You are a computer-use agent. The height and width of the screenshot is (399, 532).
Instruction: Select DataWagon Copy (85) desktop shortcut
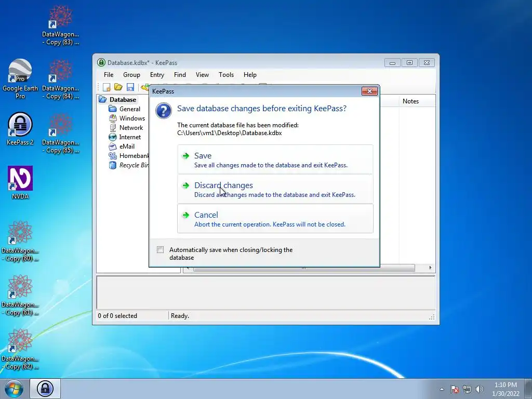pyautogui.click(x=60, y=134)
